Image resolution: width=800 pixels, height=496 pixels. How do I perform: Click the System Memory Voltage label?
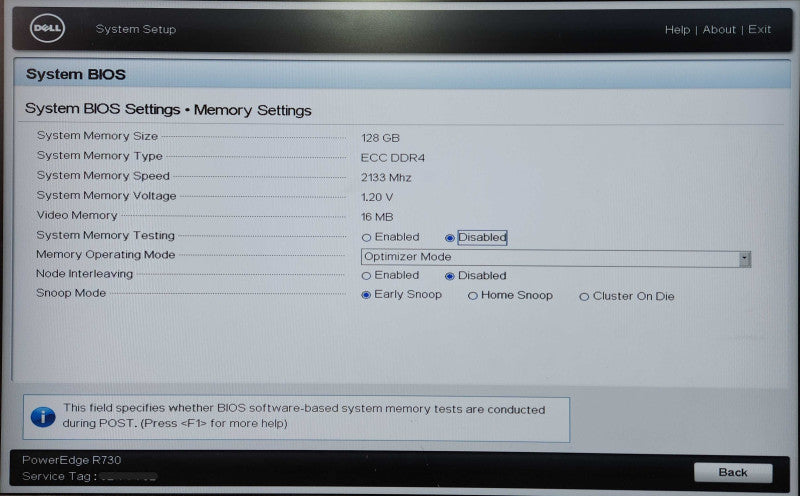[x=106, y=195]
